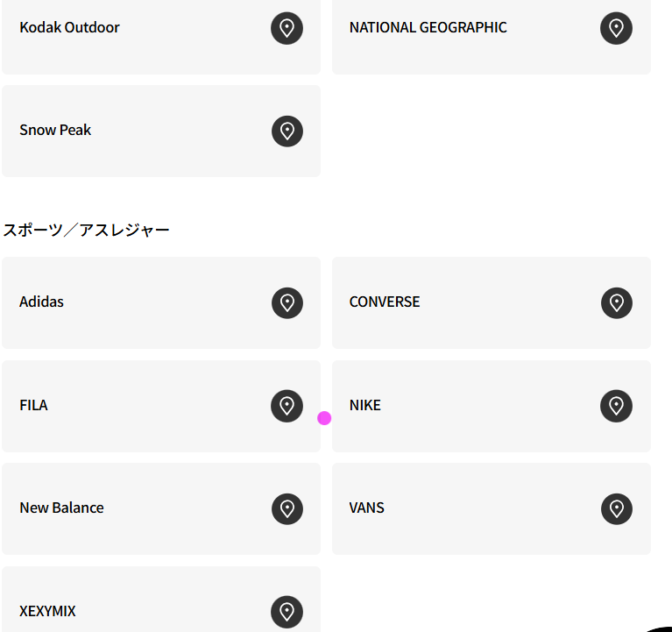Click the Kodak Outdoor location pin icon
672x632 pixels.
pyautogui.click(x=286, y=28)
